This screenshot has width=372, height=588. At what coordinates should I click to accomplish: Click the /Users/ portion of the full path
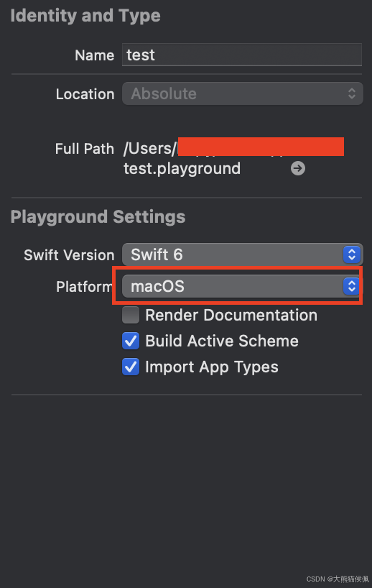click(150, 149)
